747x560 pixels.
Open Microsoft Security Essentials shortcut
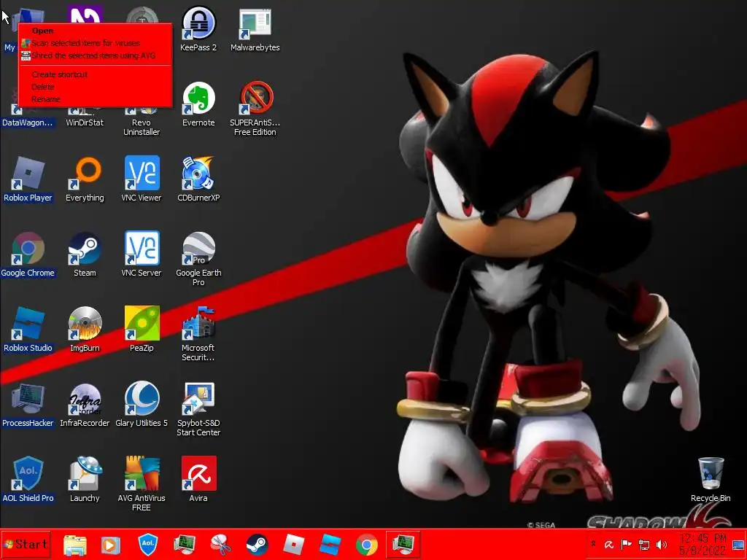click(x=198, y=335)
